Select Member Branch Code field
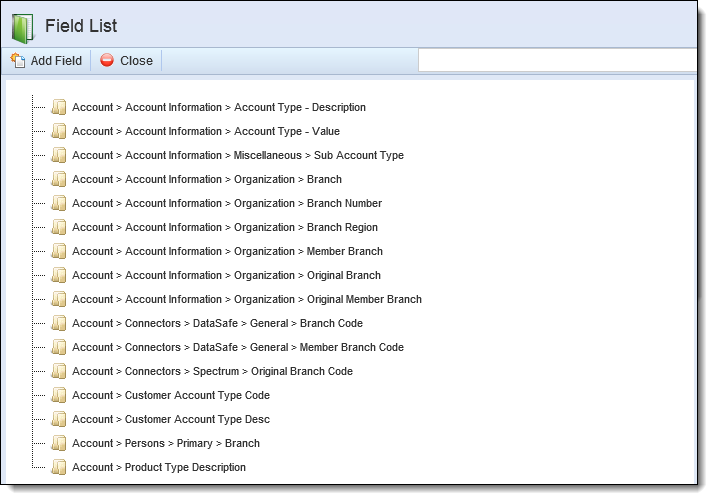The width and height of the screenshot is (713, 500). (238, 347)
